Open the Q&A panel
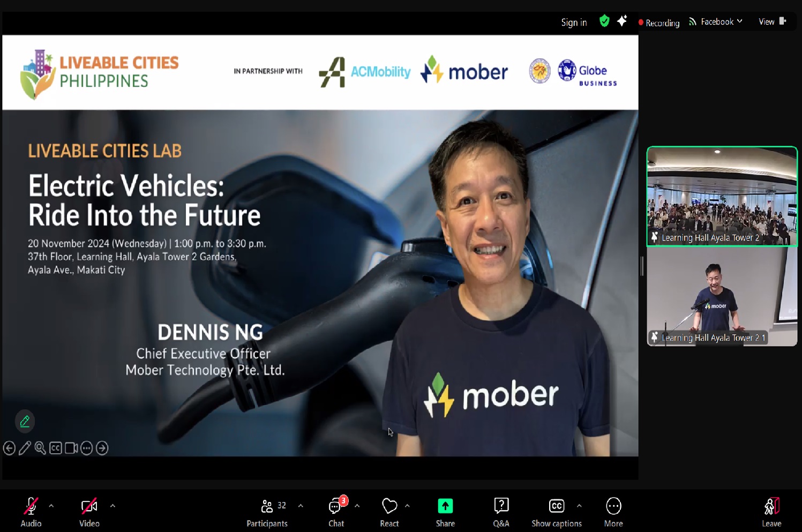 pyautogui.click(x=501, y=512)
